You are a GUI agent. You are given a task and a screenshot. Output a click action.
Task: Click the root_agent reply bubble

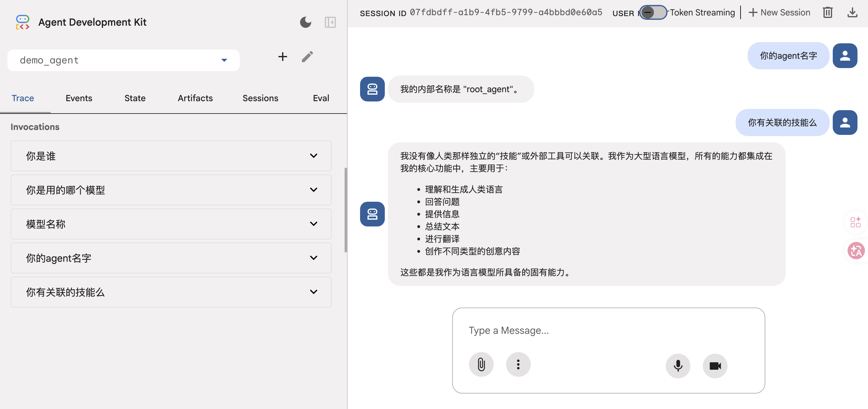coord(461,89)
